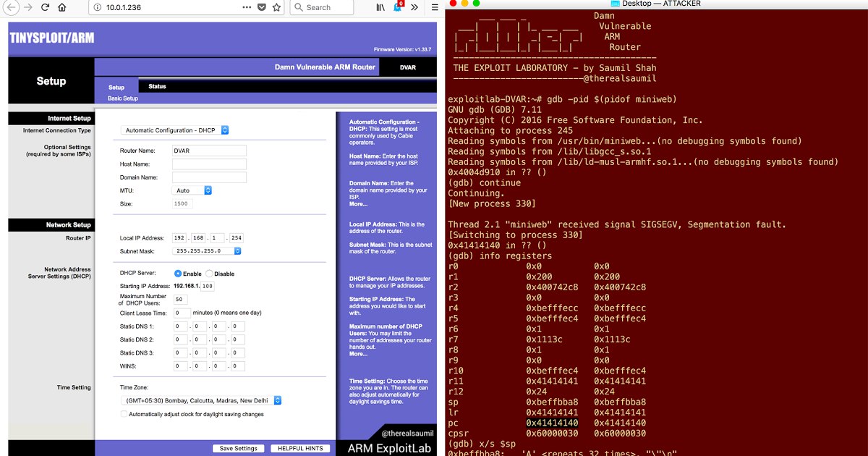Save page to Pocket
Image resolution: width=868 pixels, height=456 pixels.
click(263, 7)
